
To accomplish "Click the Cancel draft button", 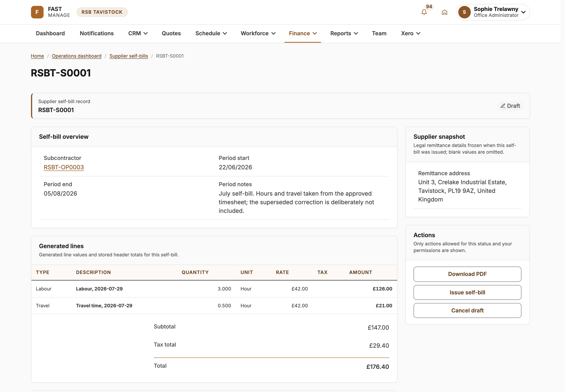I will [x=467, y=310].
